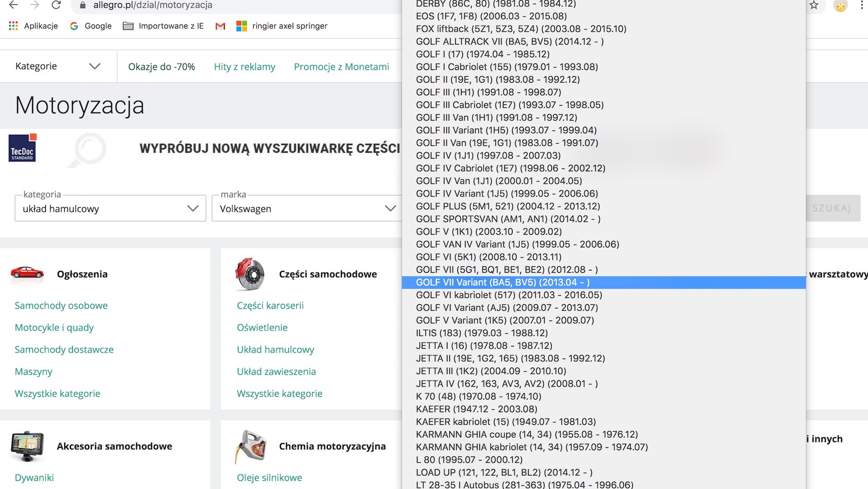This screenshot has width=868, height=489.
Task: Select GOLF SPORTSVAN (AM1, AN1) option
Action: 604,219
